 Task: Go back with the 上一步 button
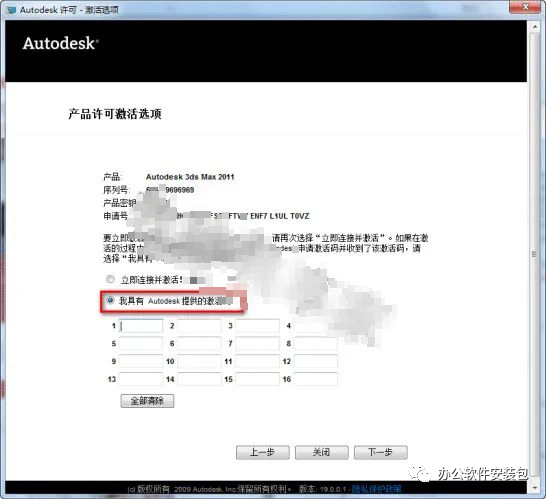[x=263, y=452]
